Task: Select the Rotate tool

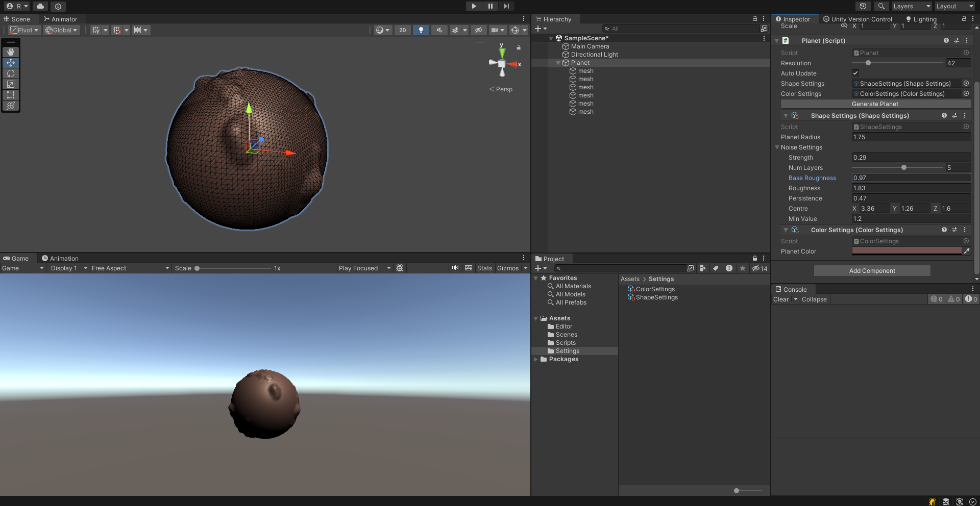Action: [11, 73]
